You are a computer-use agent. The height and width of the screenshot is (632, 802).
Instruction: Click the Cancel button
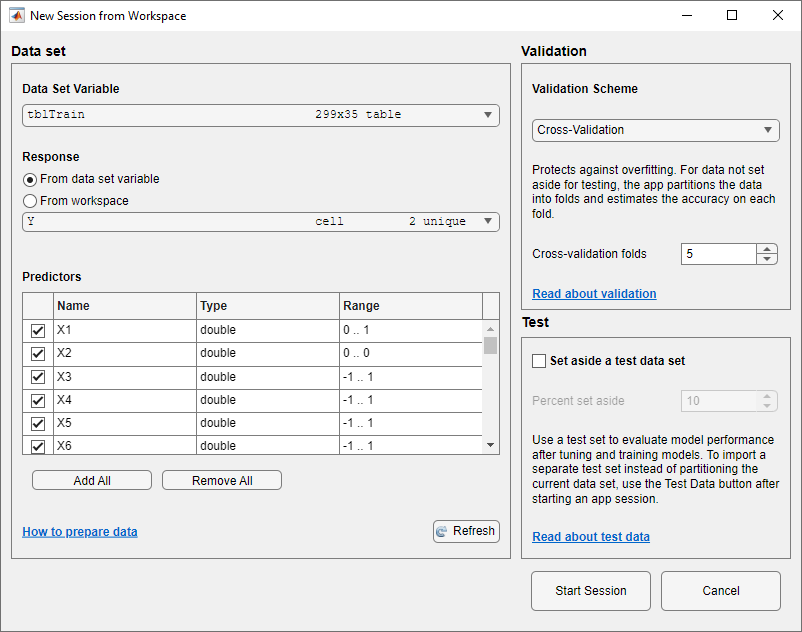click(x=720, y=591)
